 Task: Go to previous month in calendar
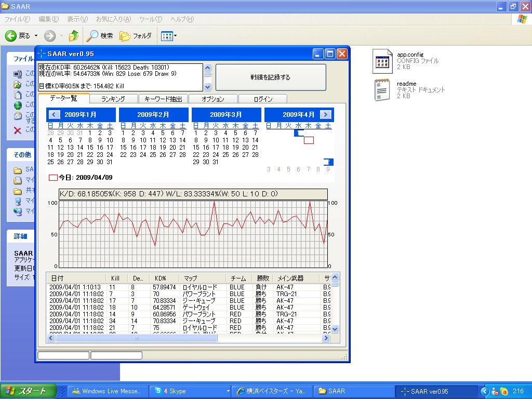[54, 114]
